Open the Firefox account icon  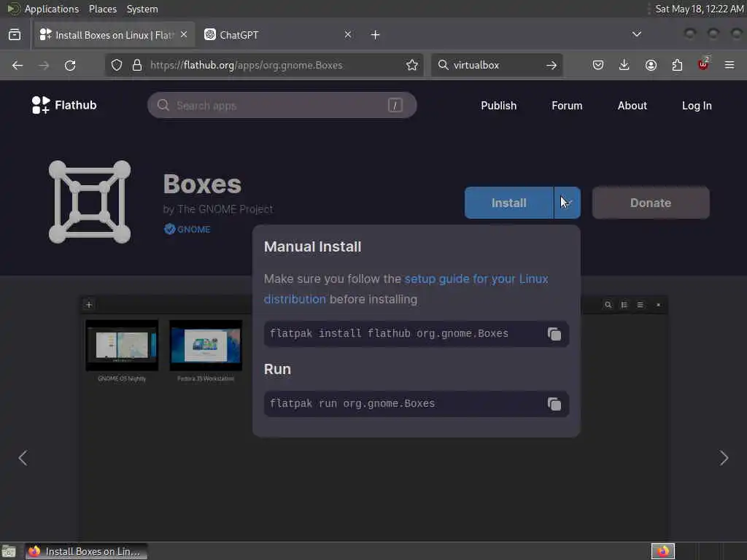click(x=651, y=65)
